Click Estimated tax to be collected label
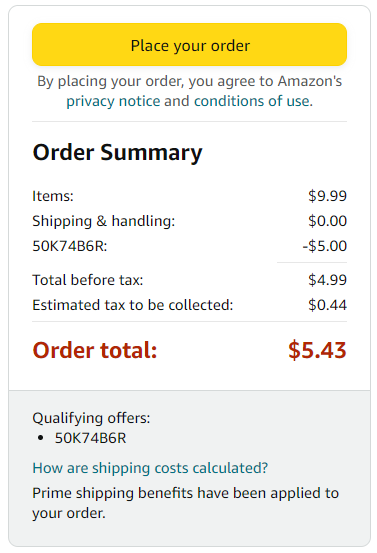 tap(133, 305)
